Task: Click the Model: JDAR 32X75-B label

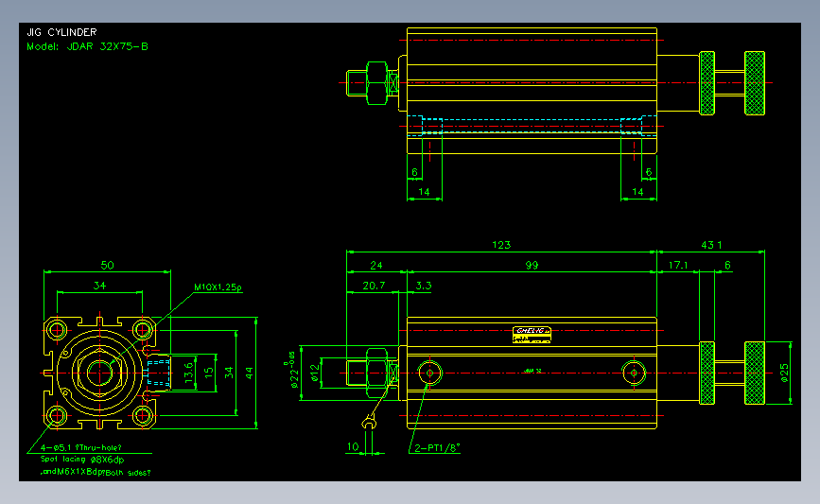Action: (87, 46)
